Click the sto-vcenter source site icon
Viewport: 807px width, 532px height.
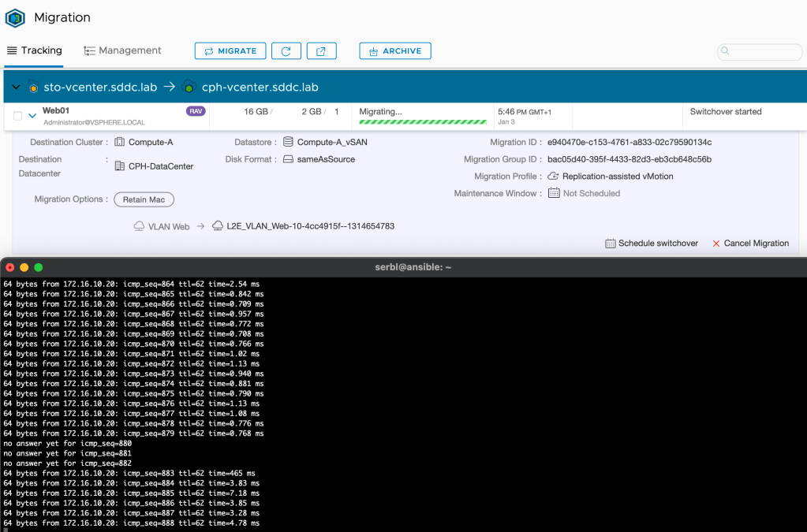[33, 87]
